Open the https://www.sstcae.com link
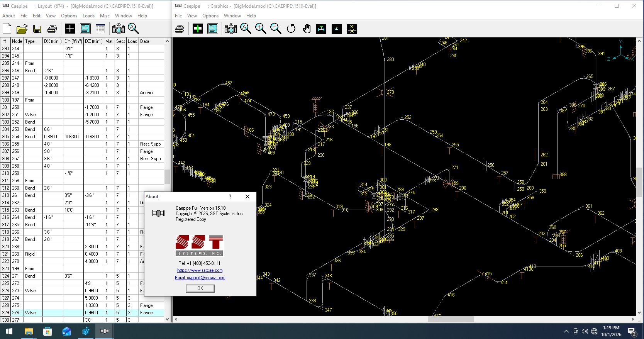The height and width of the screenshot is (339, 644). click(200, 270)
